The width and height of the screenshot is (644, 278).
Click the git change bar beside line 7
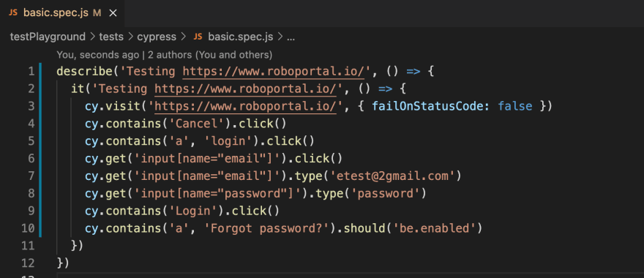pyautogui.click(x=40, y=176)
